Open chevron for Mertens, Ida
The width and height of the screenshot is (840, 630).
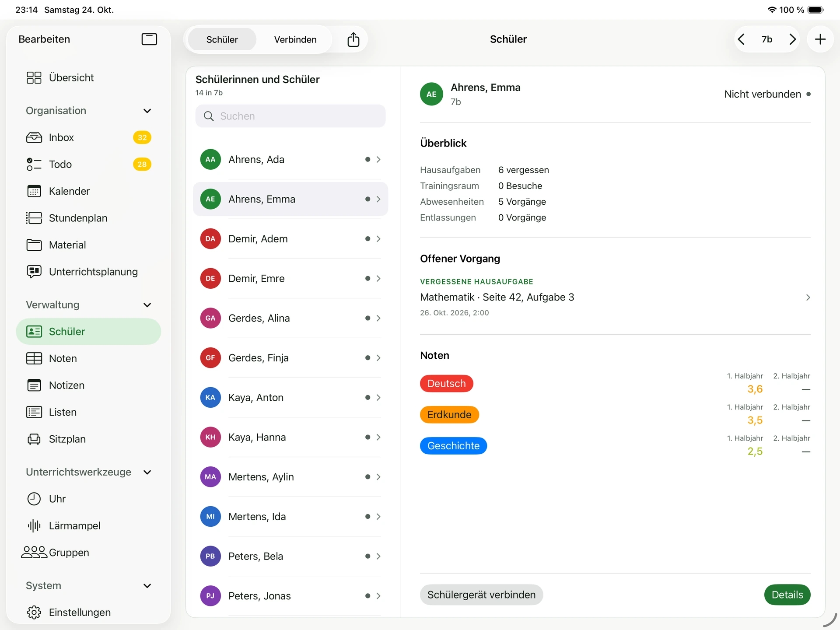click(x=378, y=517)
